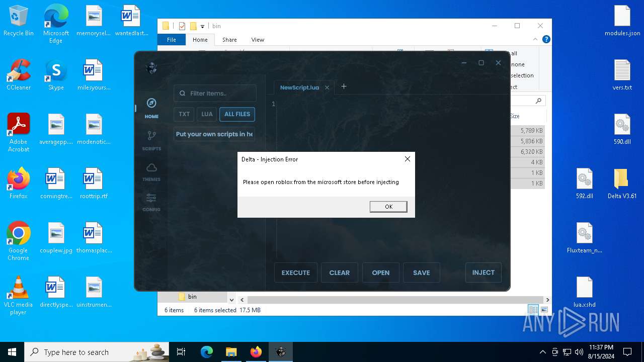This screenshot has width=644, height=362.
Task: Open the taskbar clock and calendar
Action: point(601,352)
